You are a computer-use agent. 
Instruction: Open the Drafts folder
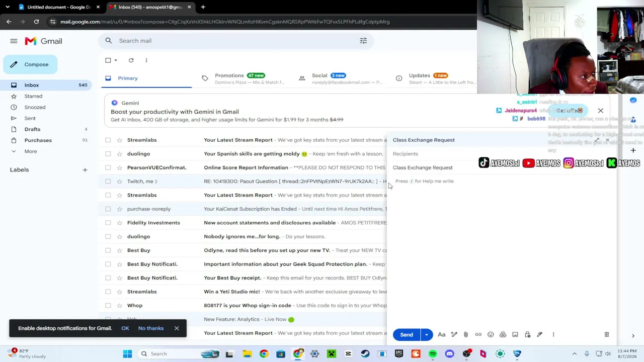click(x=32, y=129)
